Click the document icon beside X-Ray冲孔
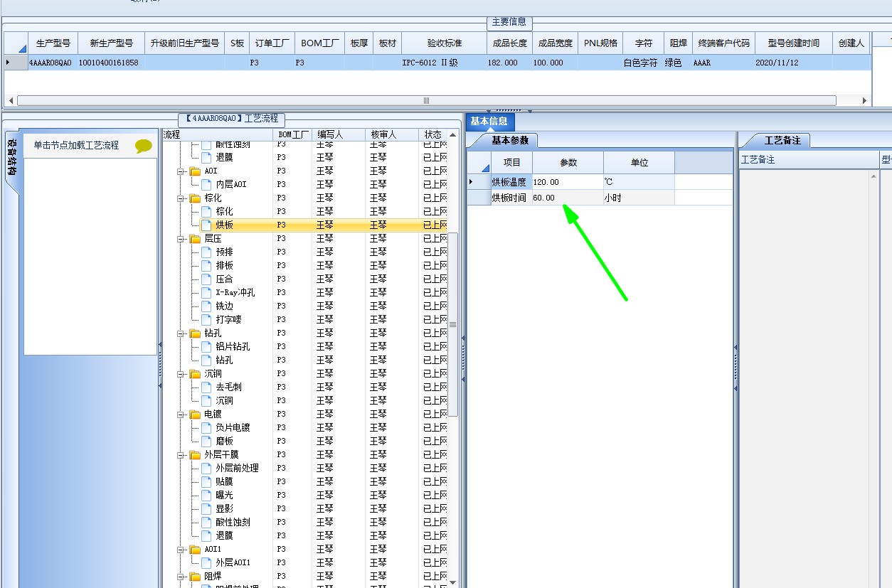Image resolution: width=892 pixels, height=588 pixels. pos(206,292)
